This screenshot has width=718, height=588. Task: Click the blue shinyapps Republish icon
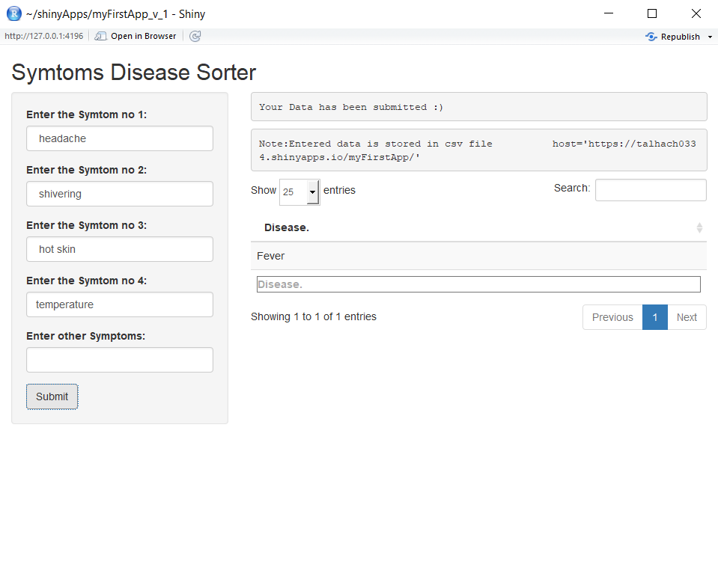click(650, 36)
